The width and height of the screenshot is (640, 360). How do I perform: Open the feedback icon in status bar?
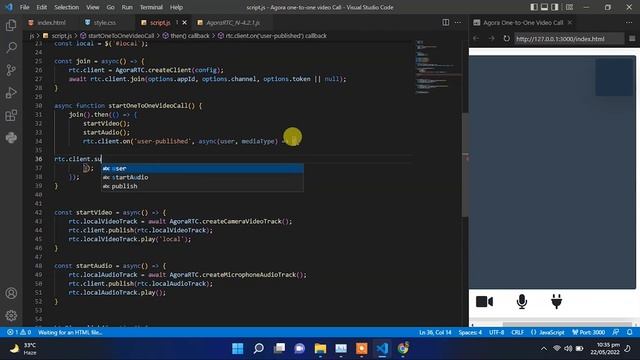pos(616,332)
